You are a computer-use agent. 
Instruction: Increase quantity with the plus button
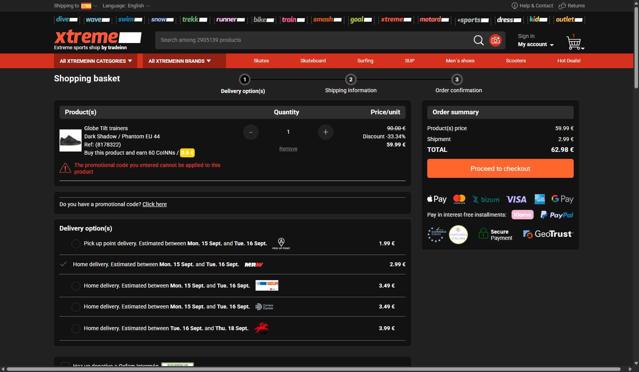325,132
